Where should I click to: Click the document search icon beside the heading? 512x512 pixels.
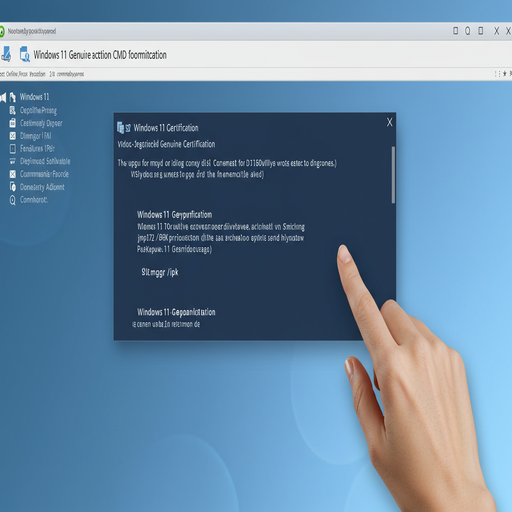[25, 54]
